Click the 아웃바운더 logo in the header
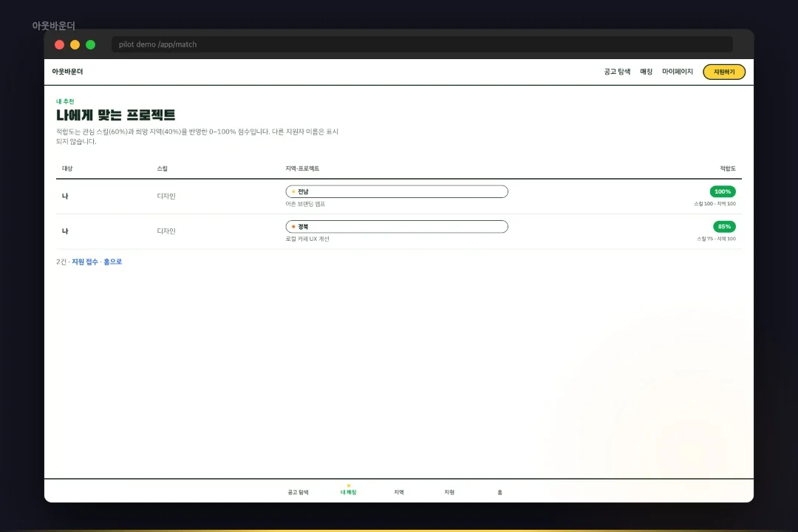798x532 pixels. (67, 72)
